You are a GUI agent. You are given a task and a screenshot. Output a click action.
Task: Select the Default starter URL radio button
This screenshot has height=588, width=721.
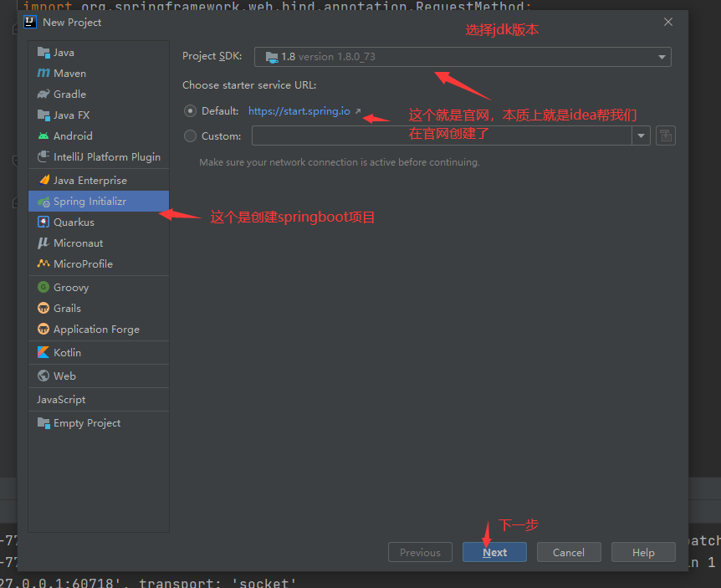click(190, 110)
